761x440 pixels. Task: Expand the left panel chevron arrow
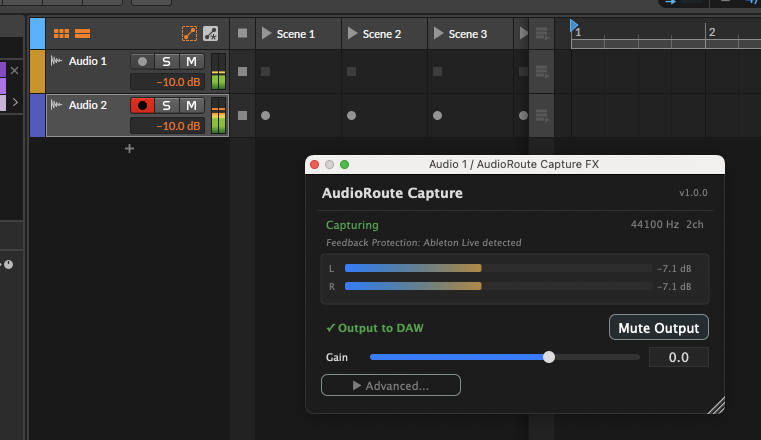click(x=15, y=102)
